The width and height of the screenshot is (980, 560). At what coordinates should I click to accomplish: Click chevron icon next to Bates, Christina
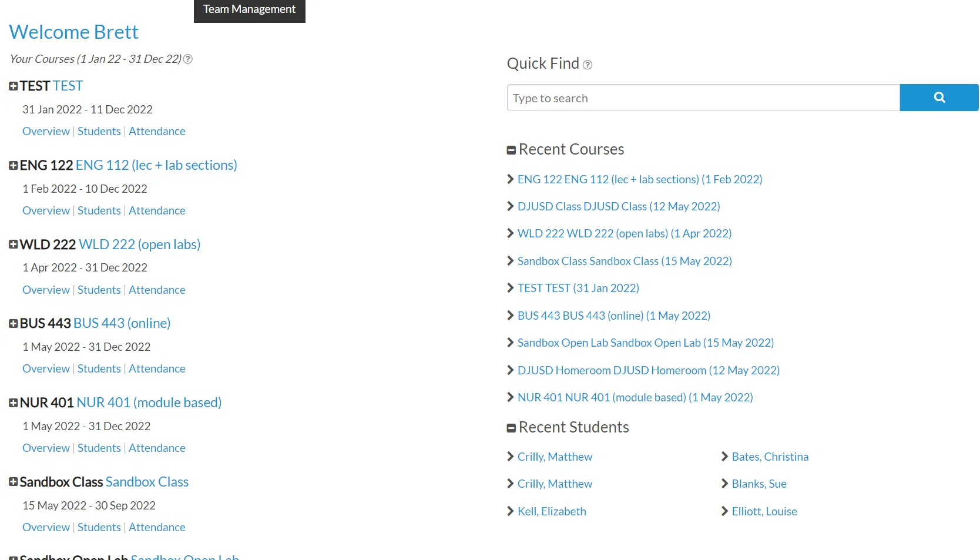pyautogui.click(x=724, y=457)
